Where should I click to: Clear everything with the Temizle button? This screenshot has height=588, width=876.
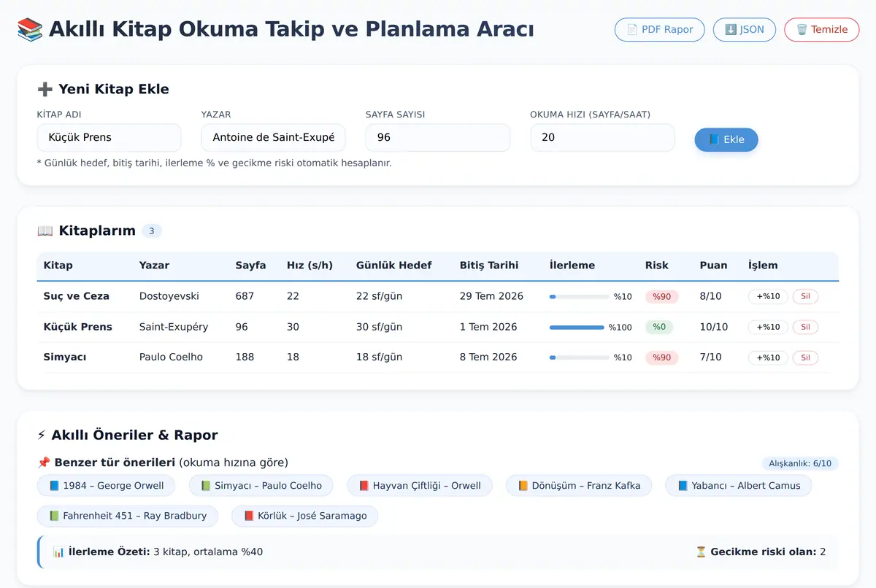coord(822,30)
